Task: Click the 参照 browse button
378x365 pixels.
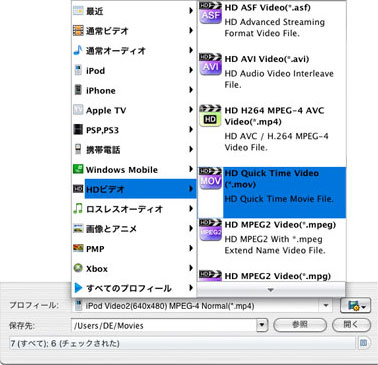Action: pyautogui.click(x=300, y=325)
